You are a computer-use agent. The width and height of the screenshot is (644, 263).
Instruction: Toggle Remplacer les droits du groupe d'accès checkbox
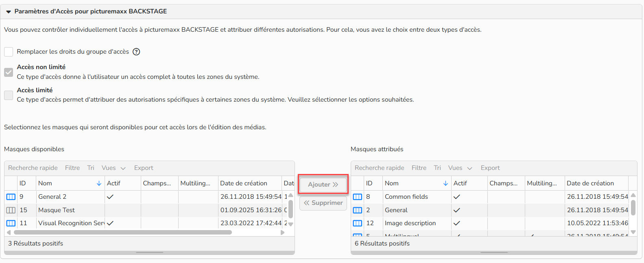[9, 52]
